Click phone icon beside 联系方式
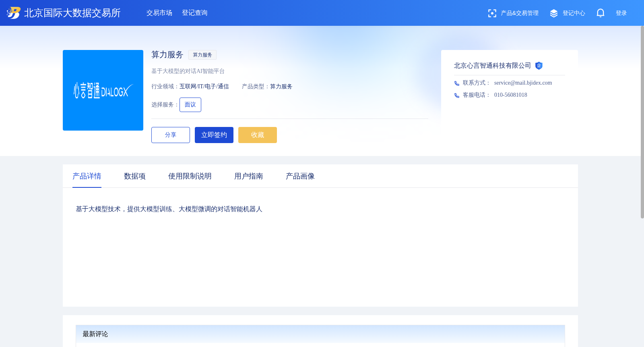Viewport: 644px width, 347px height. (457, 83)
